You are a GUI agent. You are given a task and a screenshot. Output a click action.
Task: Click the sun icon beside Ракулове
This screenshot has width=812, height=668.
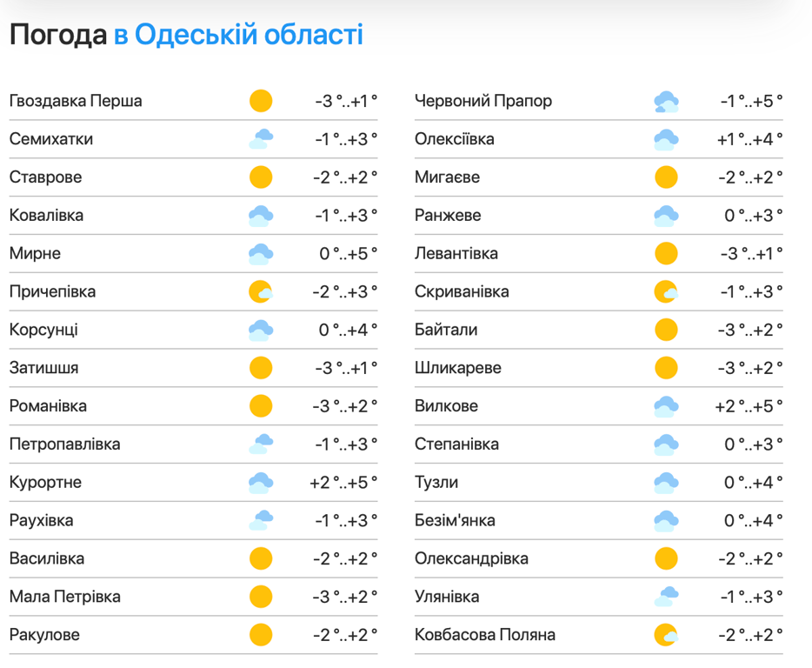[261, 635]
